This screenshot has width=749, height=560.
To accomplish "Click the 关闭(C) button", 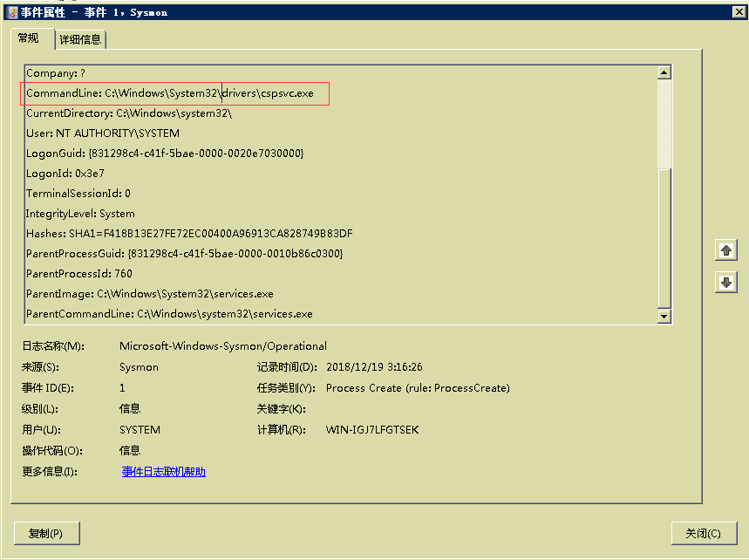I will (x=703, y=533).
